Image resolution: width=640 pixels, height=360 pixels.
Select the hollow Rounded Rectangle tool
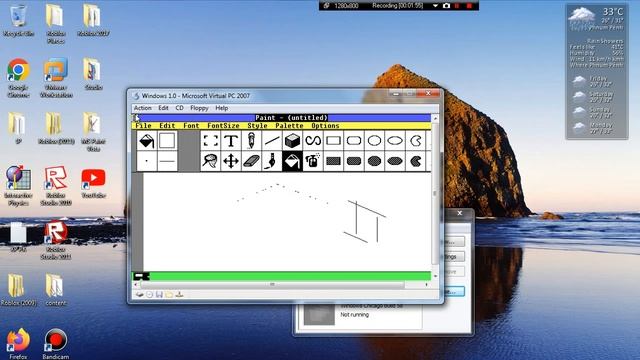point(354,141)
